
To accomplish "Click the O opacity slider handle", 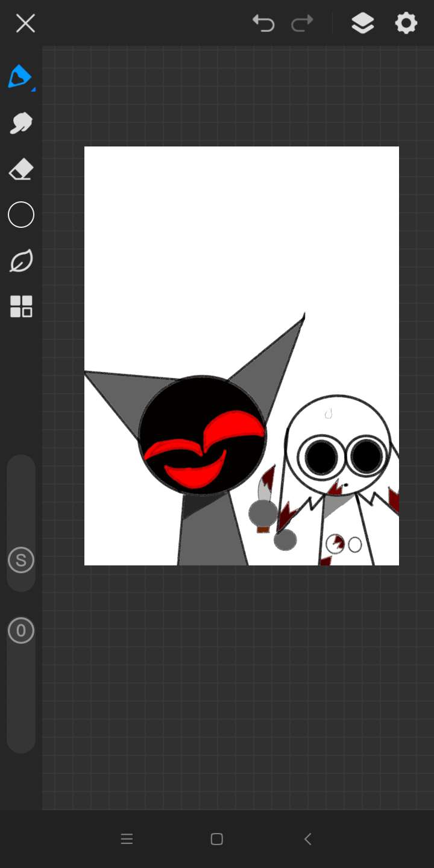I will (x=21, y=631).
